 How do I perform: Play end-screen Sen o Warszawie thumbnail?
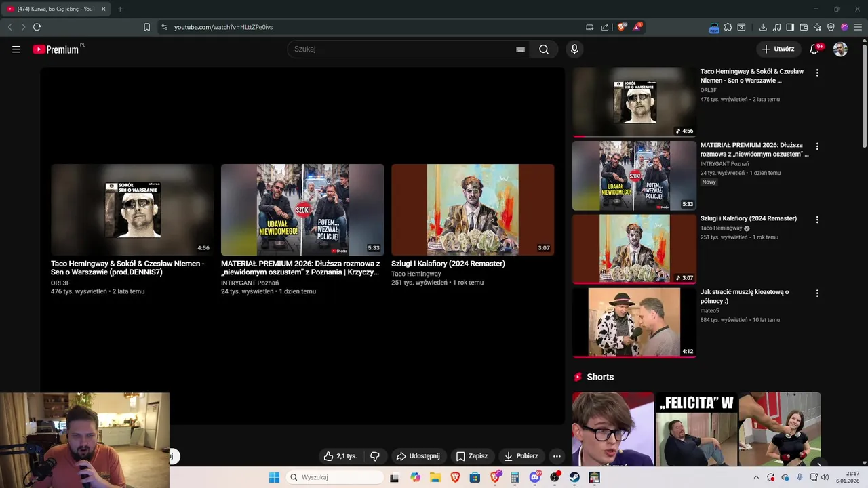132,209
